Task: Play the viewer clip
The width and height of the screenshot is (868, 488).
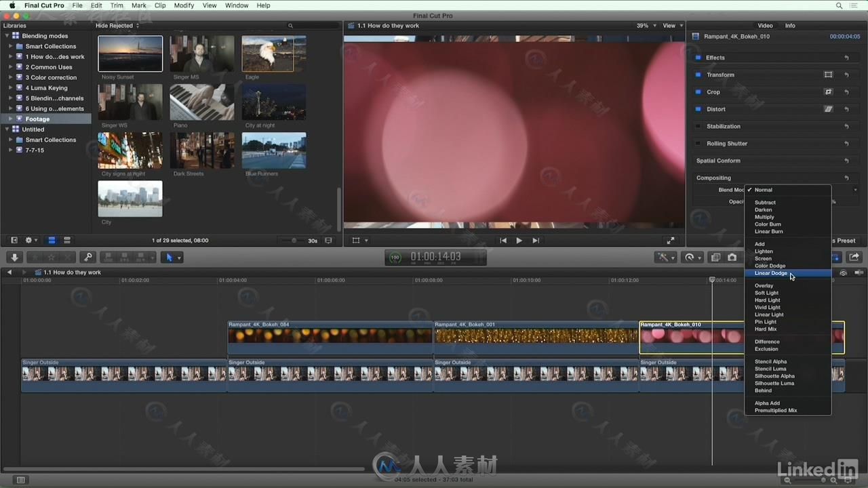Action: pyautogui.click(x=519, y=241)
